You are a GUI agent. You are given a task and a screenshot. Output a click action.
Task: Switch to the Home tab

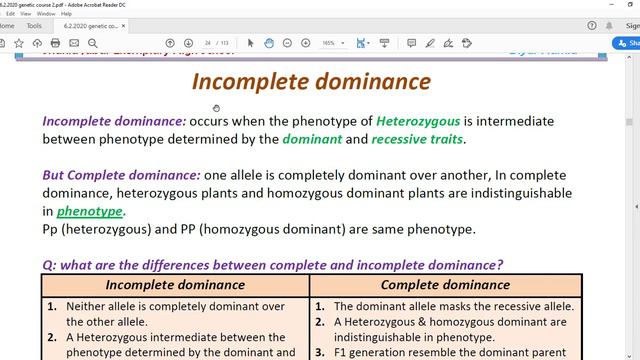pos(7,26)
